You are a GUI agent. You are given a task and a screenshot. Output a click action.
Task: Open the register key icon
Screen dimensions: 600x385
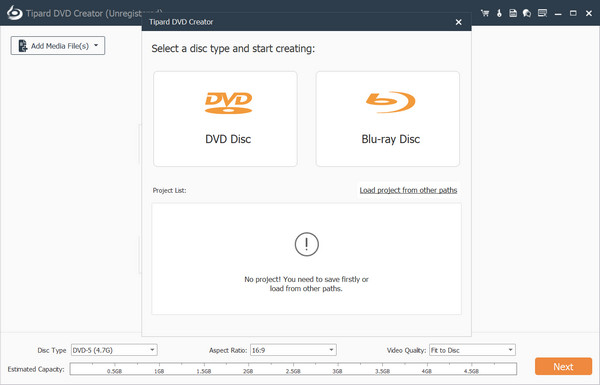tap(499, 13)
